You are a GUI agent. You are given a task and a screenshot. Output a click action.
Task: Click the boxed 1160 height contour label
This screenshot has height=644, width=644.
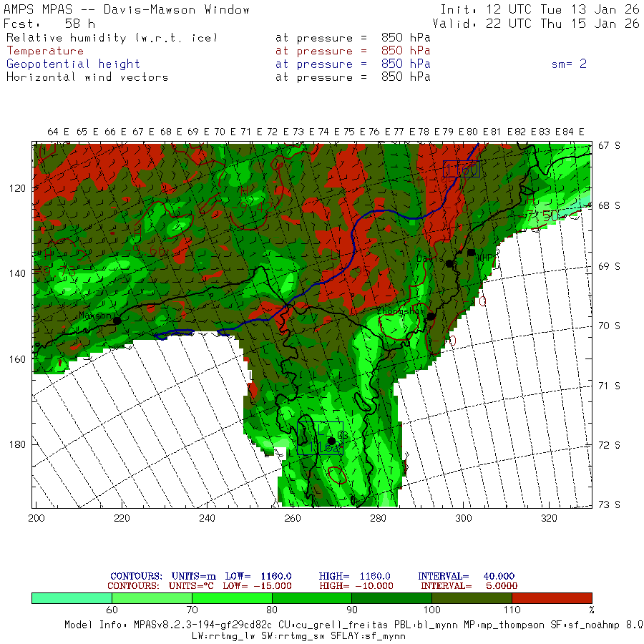coord(462,169)
